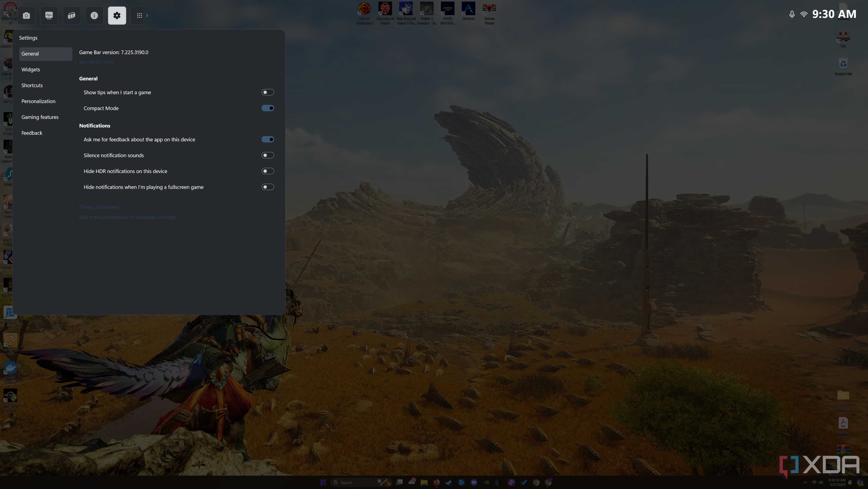Open Steam from the taskbar
The image size is (868, 489).
point(449,482)
